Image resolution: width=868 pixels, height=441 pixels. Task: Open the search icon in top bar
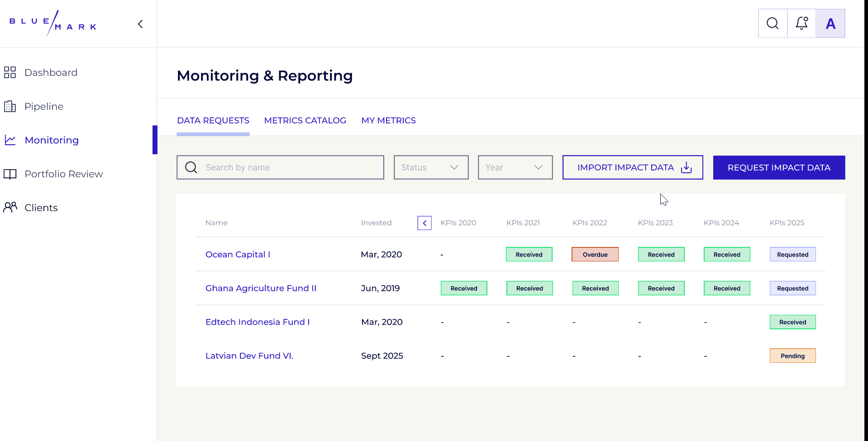coord(773,24)
